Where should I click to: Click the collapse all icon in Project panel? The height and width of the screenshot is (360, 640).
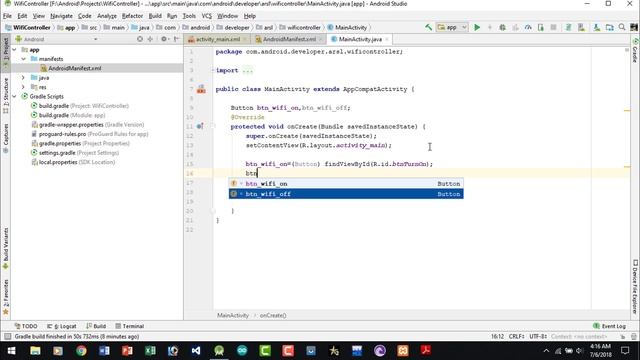coord(150,39)
